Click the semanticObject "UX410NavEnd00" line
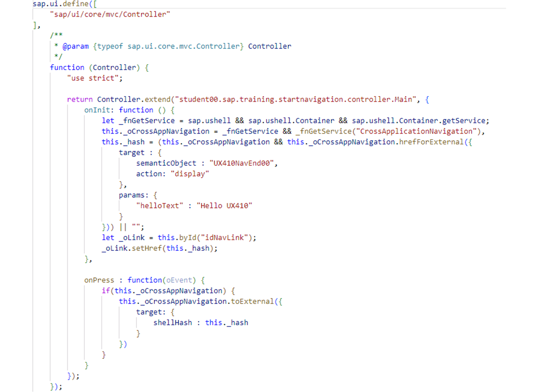This screenshot has width=538, height=392. [207, 163]
